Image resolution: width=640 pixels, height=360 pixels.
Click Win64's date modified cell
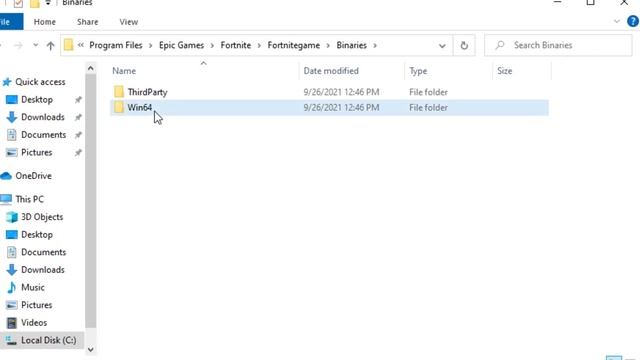point(341,108)
